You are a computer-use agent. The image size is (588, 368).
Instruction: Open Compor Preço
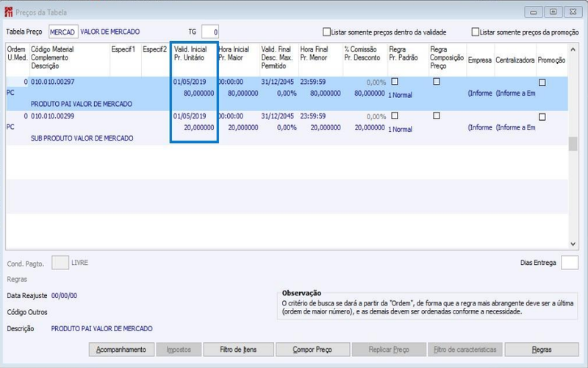click(x=312, y=350)
